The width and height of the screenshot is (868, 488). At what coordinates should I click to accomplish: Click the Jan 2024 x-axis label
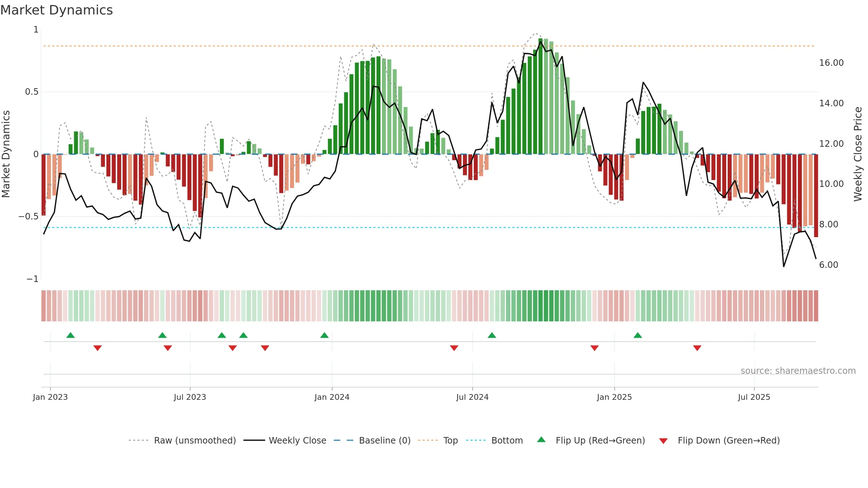pos(332,397)
